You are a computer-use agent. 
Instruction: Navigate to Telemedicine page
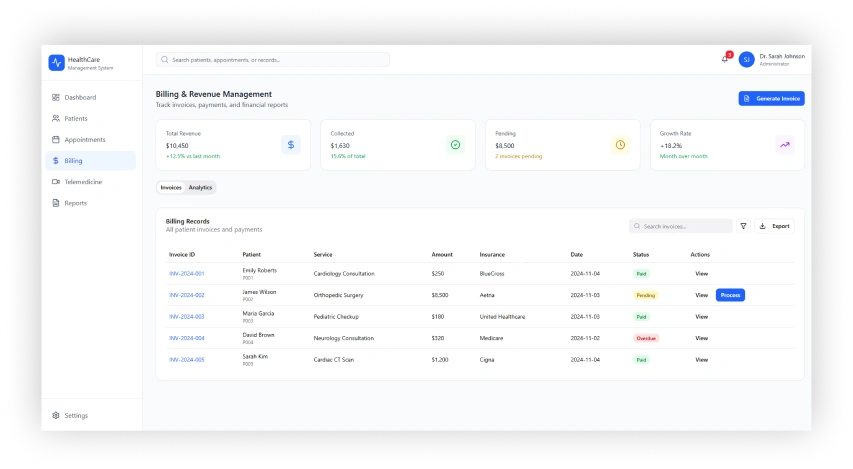[x=83, y=182]
